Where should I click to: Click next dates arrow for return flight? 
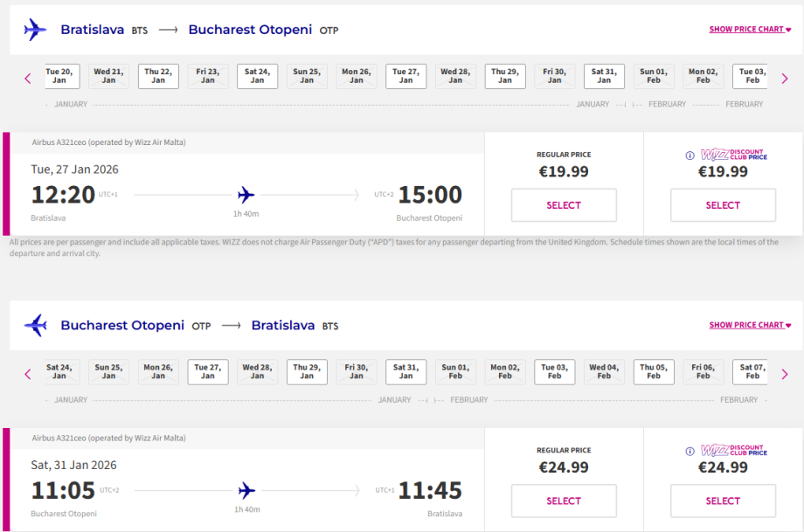tap(784, 374)
